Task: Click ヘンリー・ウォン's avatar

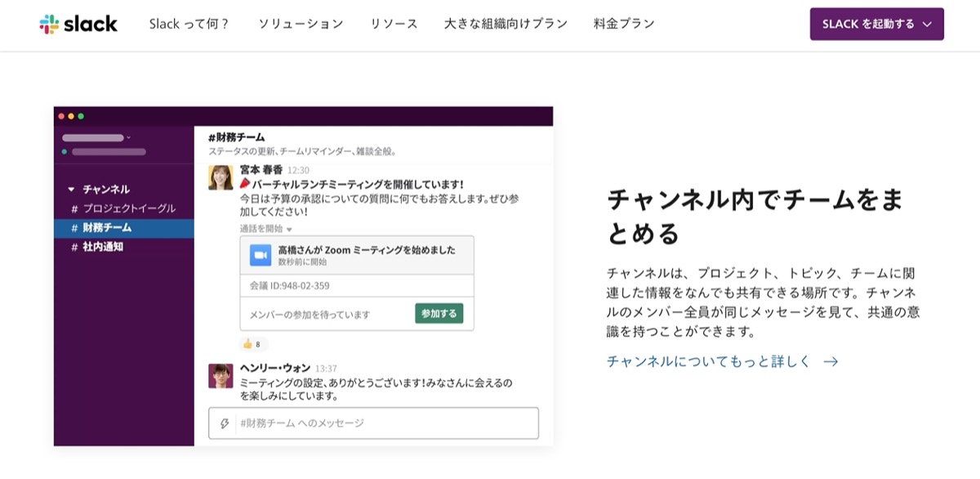Action: tap(220, 376)
